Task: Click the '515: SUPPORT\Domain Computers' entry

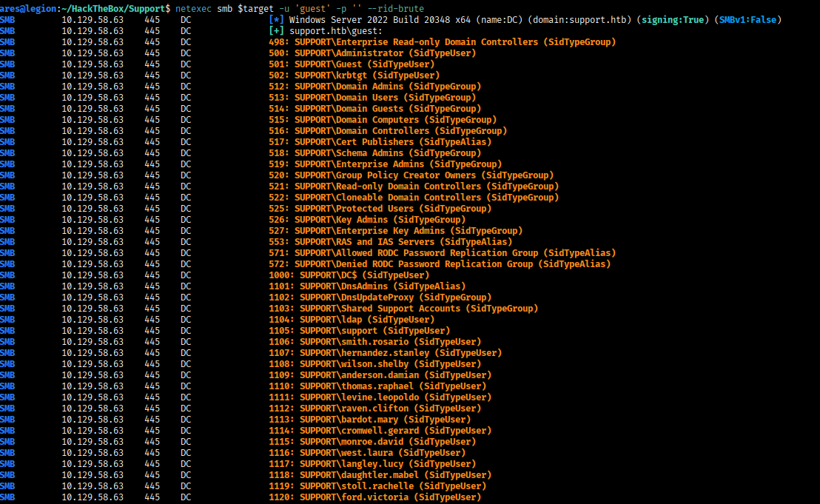Action: click(x=383, y=120)
